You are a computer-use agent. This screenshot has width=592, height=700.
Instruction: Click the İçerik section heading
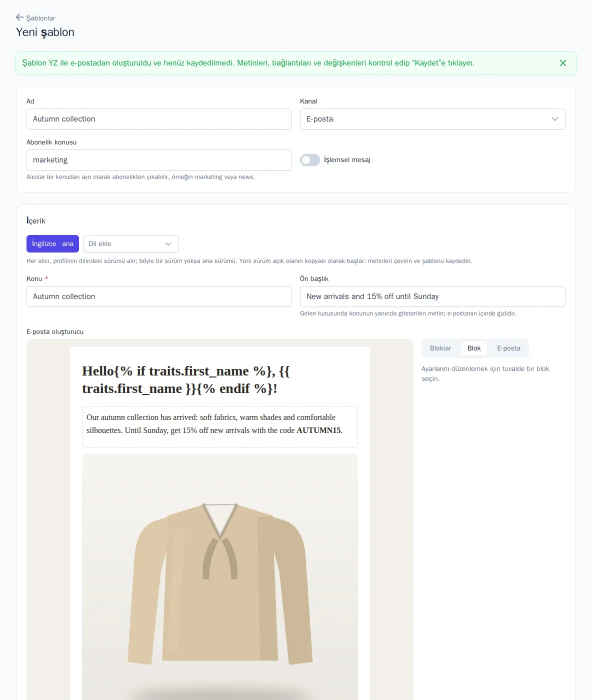(36, 221)
